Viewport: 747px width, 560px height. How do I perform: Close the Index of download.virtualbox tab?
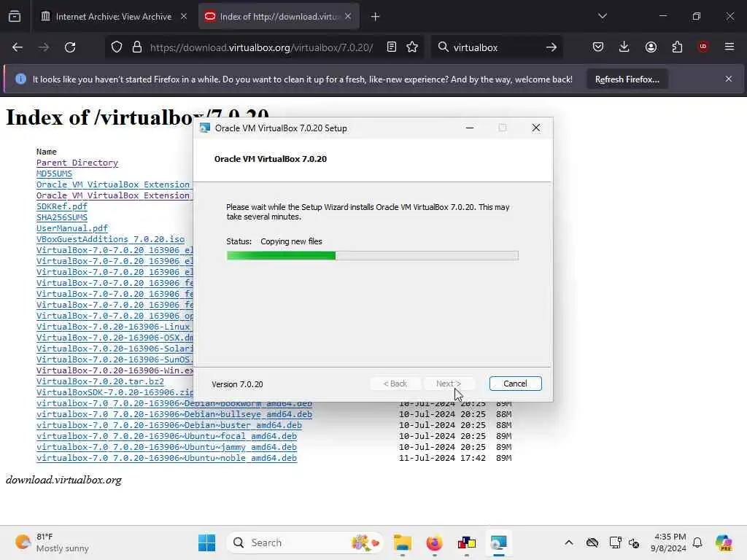tap(348, 17)
